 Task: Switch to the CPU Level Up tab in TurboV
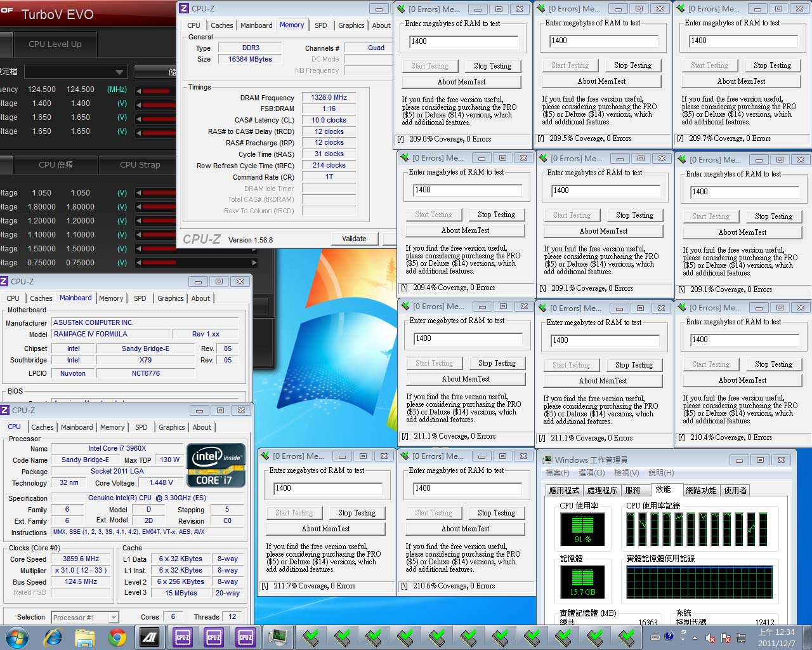point(55,44)
